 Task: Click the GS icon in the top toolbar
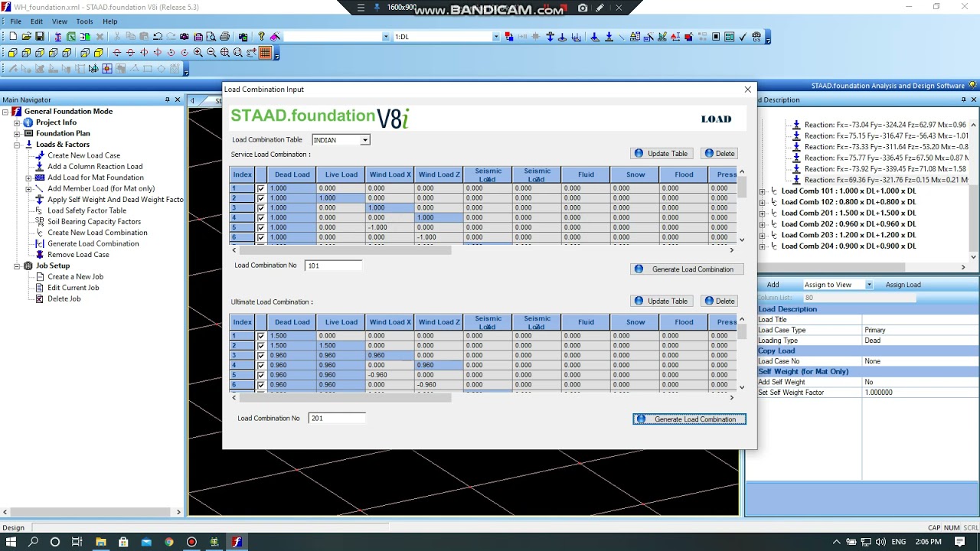point(756,37)
